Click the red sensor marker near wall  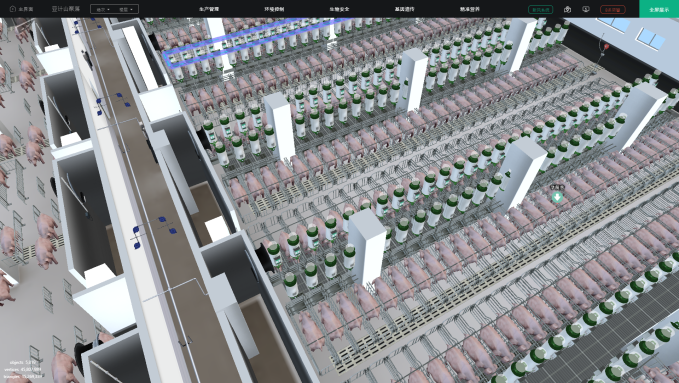(x=606, y=46)
